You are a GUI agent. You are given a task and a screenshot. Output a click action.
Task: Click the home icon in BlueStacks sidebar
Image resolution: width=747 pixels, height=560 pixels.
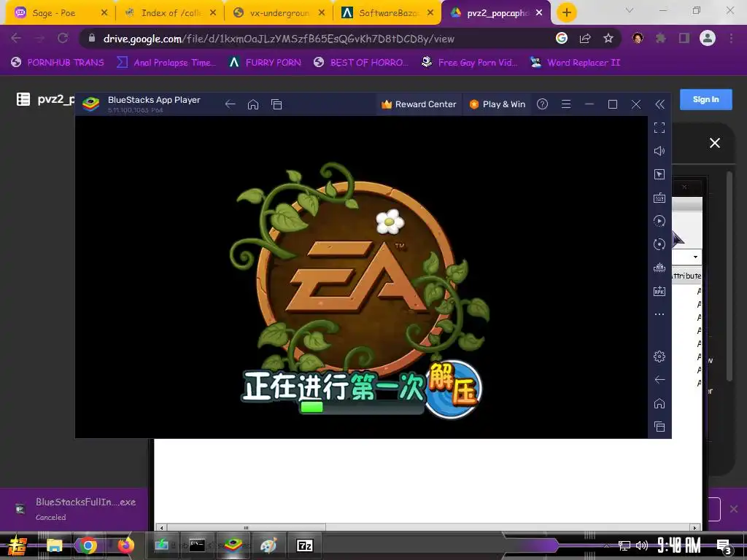pyautogui.click(x=659, y=403)
